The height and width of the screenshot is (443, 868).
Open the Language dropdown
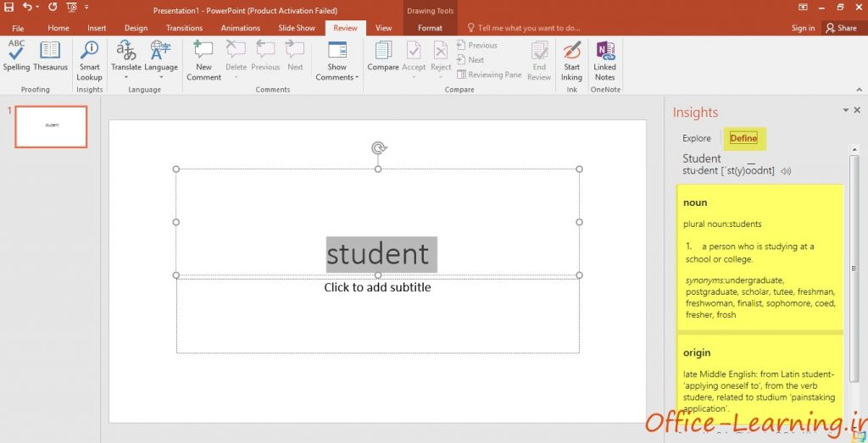coord(161,61)
